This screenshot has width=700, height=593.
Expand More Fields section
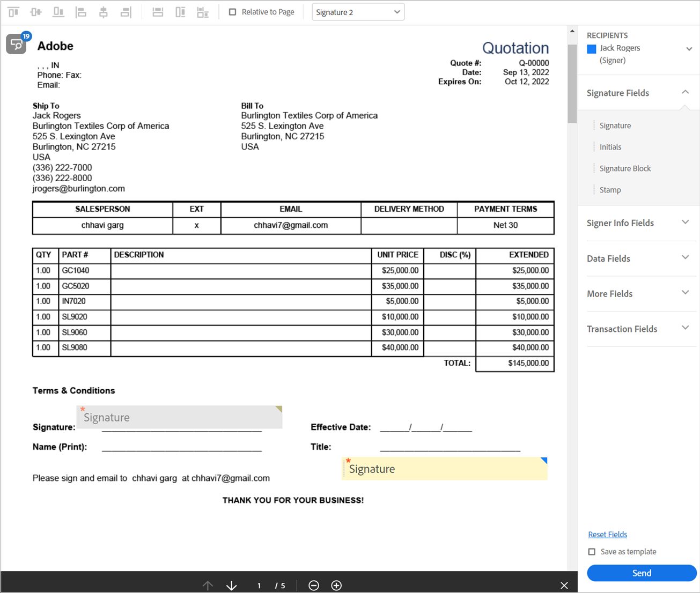click(x=685, y=293)
